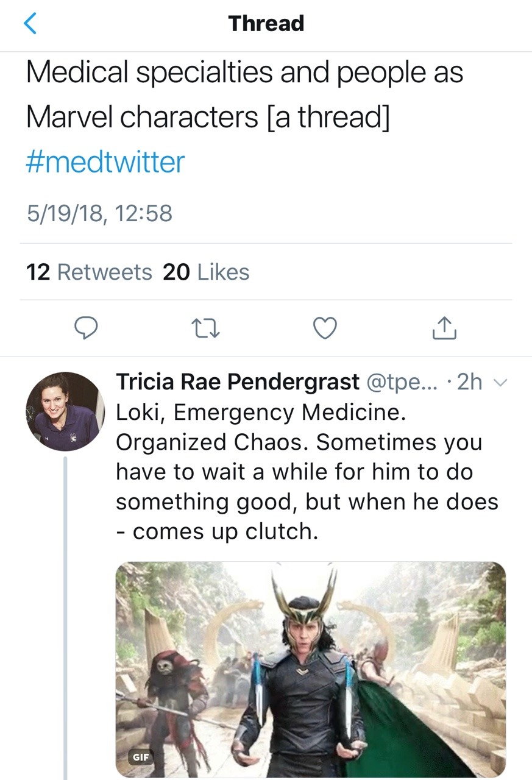Viewport: 532px width, 780px height.
Task: Tap the Medical specialties main tweet text
Action: pyautogui.click(x=244, y=94)
